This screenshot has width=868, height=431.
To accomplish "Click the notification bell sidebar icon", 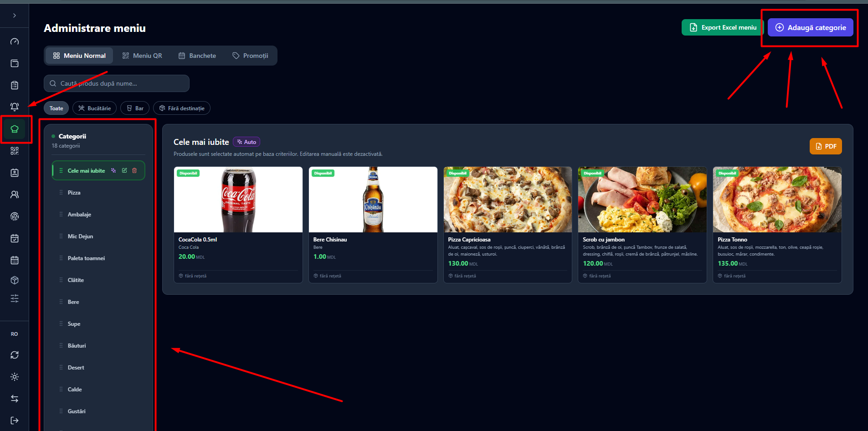I will 15,107.
